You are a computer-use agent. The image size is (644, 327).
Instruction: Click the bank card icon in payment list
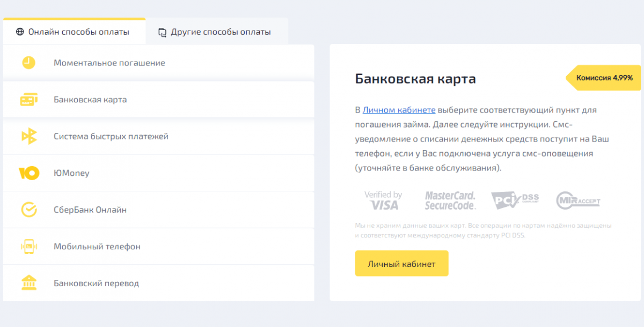tap(28, 100)
